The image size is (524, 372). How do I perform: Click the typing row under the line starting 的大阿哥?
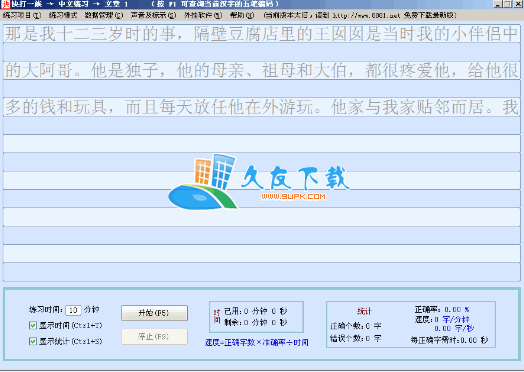(x=262, y=89)
